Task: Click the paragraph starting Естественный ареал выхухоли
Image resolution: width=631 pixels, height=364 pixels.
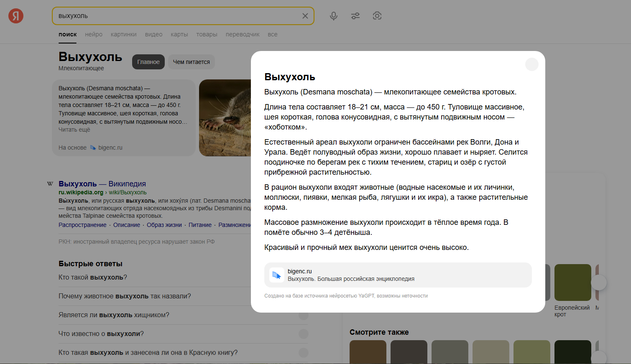Action: click(x=396, y=157)
